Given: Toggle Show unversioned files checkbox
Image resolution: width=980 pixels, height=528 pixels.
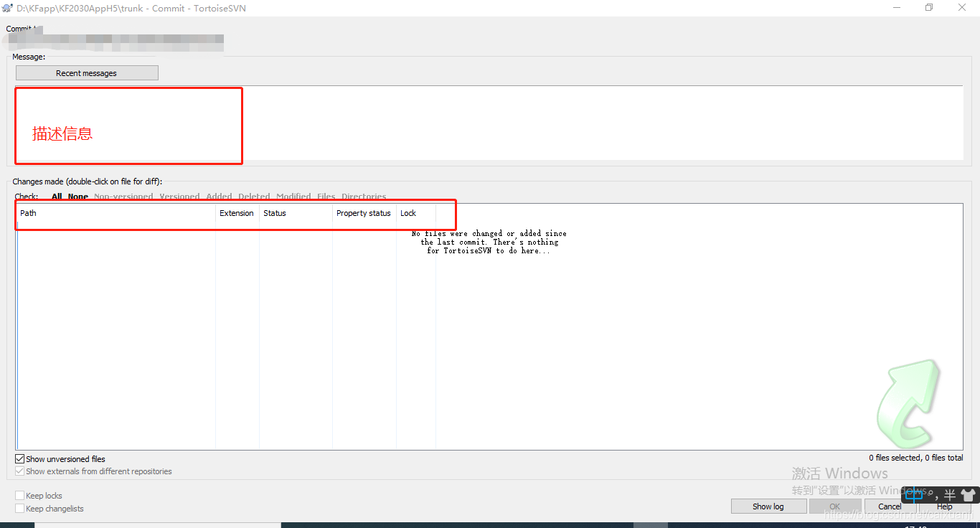Looking at the screenshot, I should [x=20, y=459].
